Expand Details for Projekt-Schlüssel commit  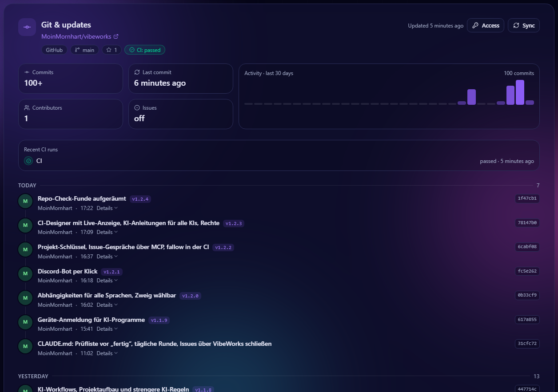coord(107,256)
